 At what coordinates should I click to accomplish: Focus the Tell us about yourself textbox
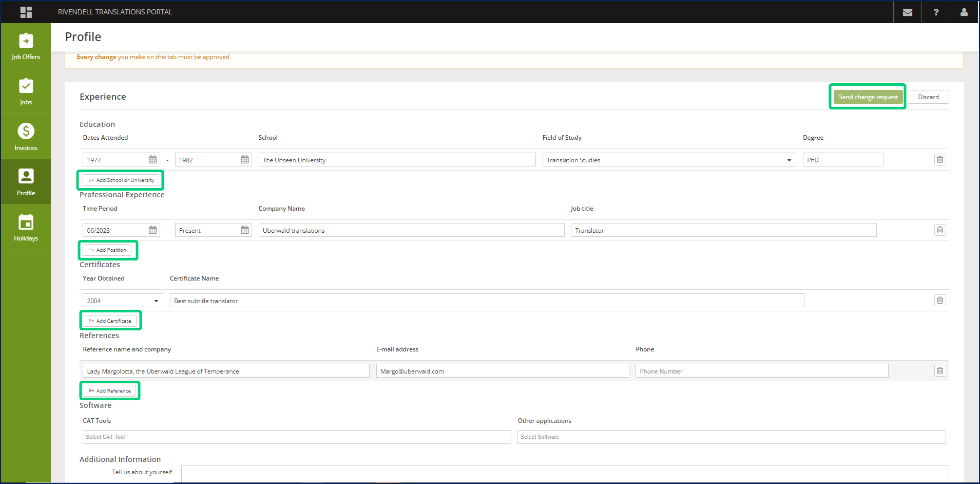(565, 474)
